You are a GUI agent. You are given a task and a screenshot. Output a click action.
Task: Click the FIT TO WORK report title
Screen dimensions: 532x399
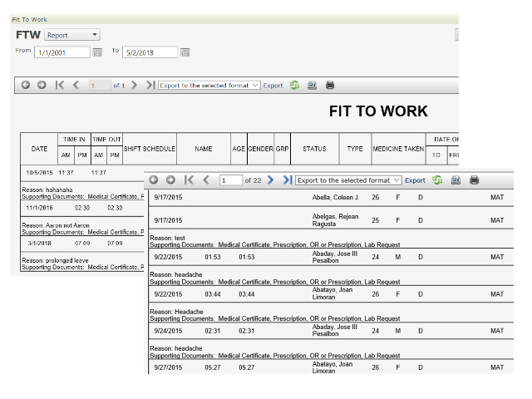tap(378, 111)
